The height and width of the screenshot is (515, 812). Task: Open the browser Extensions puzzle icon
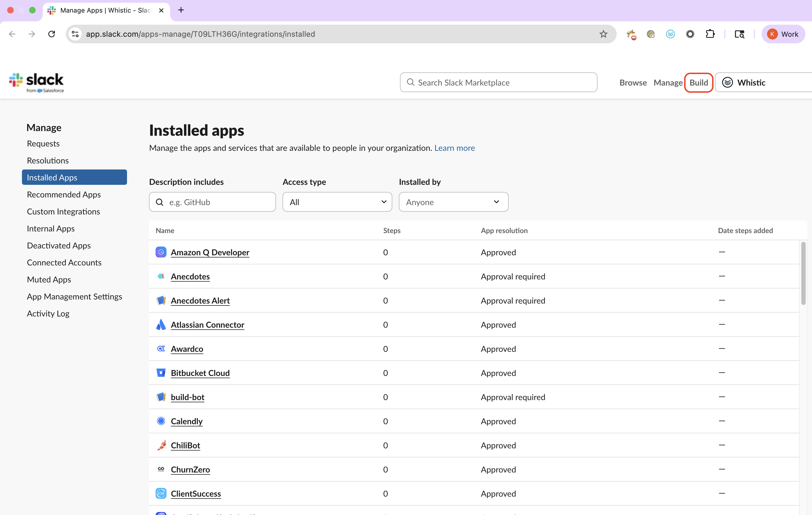coord(710,34)
